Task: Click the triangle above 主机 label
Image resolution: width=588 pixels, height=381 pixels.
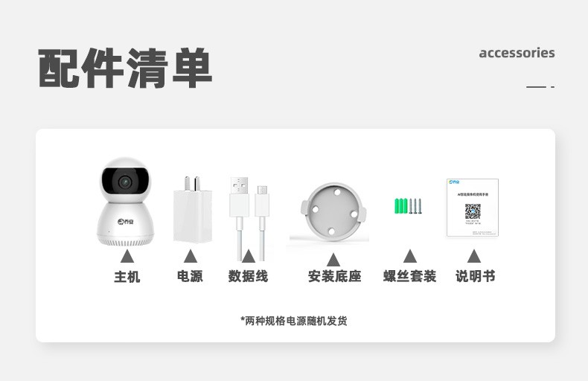Action: 127,256
